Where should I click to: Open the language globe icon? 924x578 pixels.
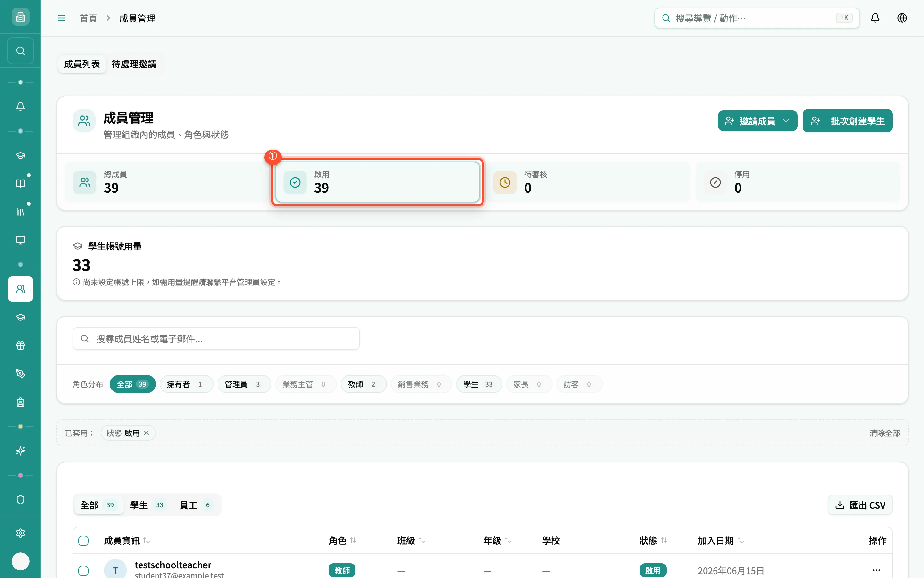coord(902,18)
